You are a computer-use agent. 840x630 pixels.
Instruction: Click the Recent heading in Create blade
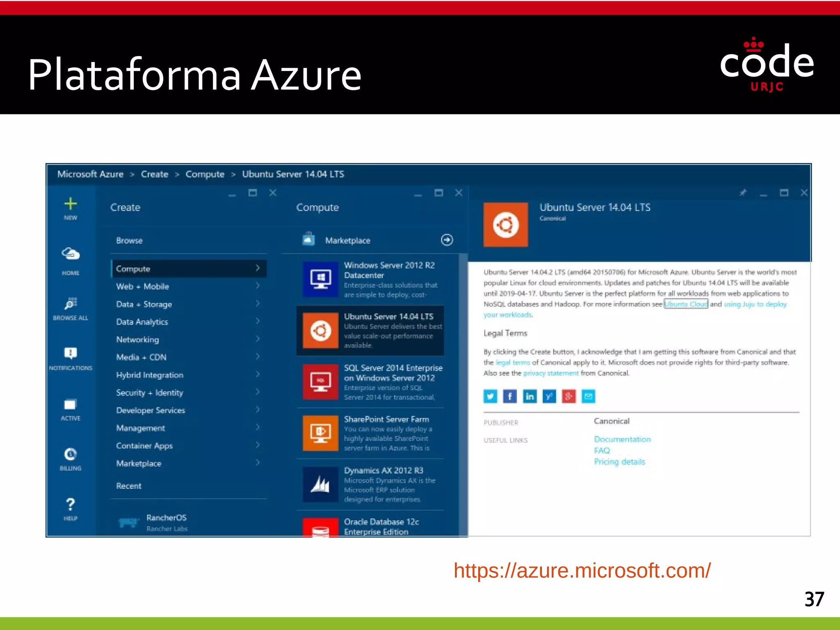coord(128,486)
